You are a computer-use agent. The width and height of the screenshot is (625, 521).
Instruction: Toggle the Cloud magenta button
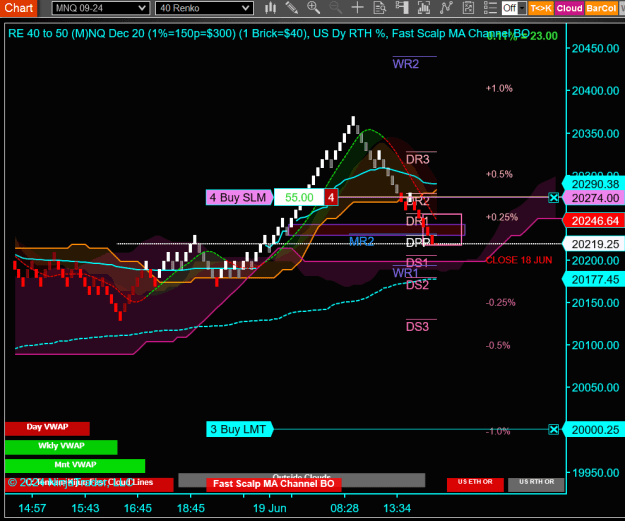click(570, 8)
